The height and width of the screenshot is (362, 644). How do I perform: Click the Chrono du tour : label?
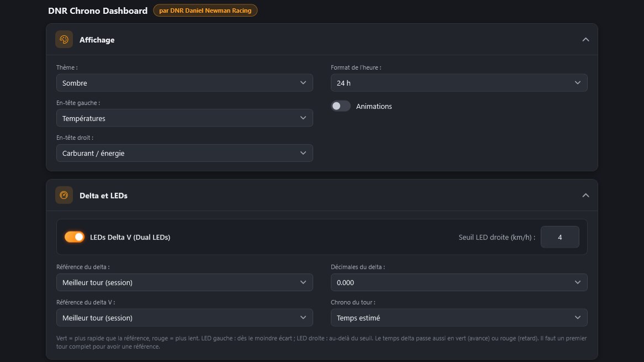click(x=353, y=302)
